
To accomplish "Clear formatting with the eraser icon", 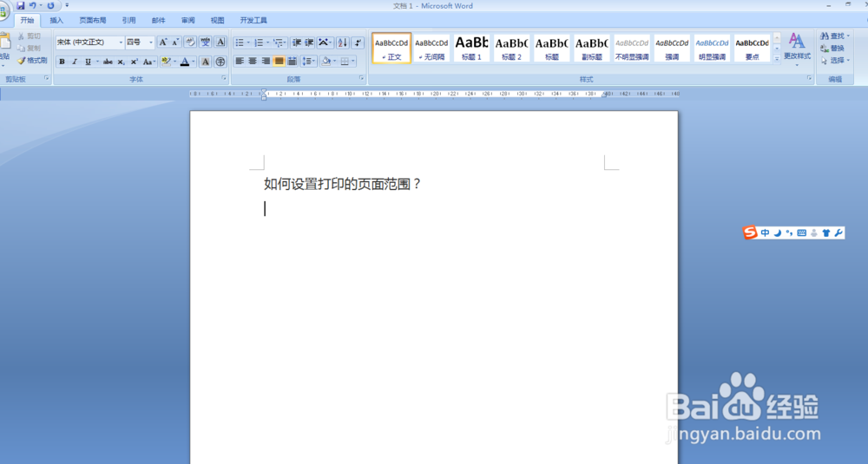I will click(x=190, y=42).
